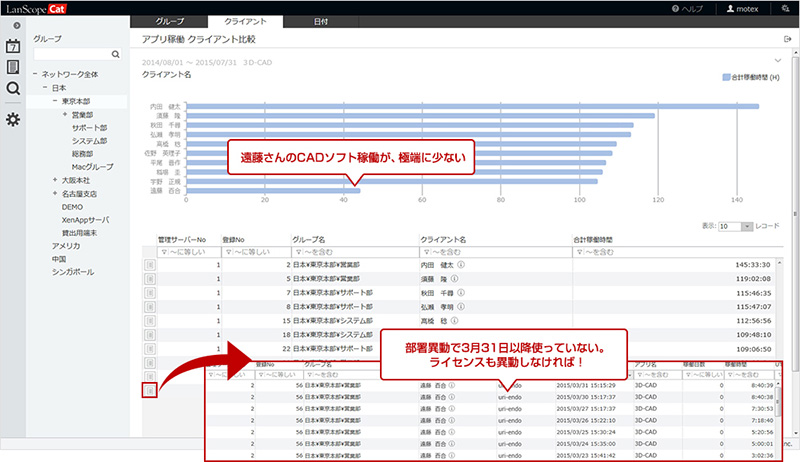The image size is (800, 462).
Task: Select DEMO in the group tree
Action: click(72, 207)
